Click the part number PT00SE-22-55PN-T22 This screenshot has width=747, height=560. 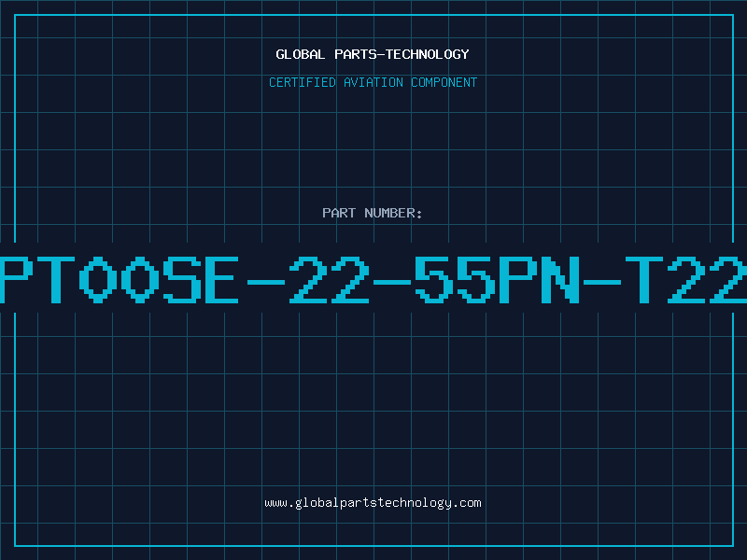click(373, 279)
